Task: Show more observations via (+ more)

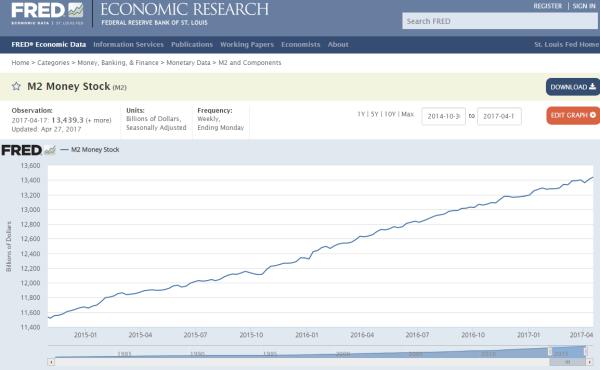Action: click(98, 120)
